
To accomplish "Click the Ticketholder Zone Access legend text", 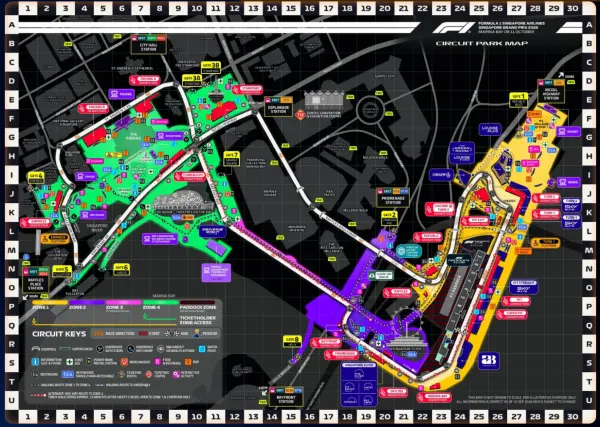I will 198,320.
